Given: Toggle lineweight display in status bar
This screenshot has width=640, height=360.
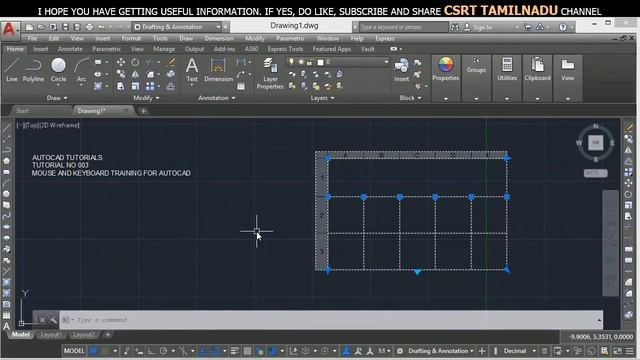Looking at the screenshot, I should pyautogui.click(x=235, y=351).
